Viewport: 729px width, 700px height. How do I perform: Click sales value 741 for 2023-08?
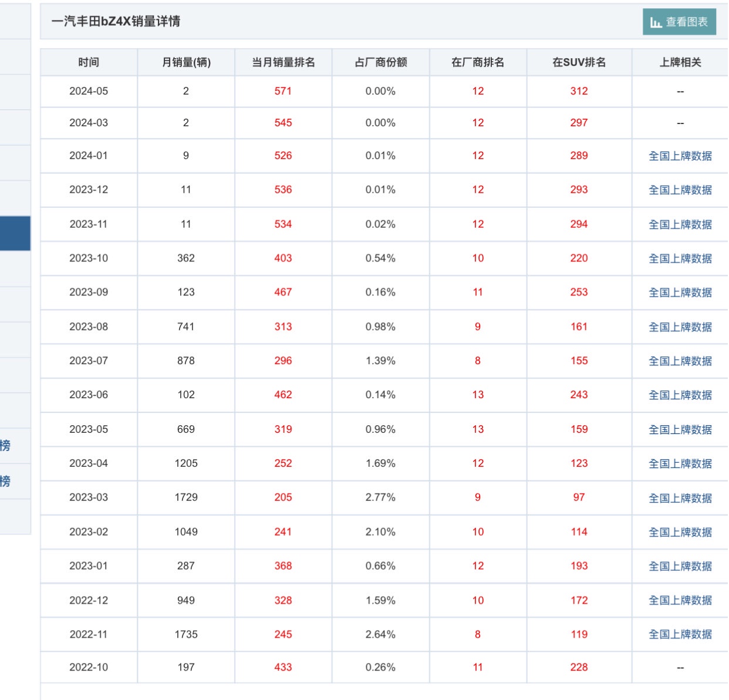[x=186, y=327]
